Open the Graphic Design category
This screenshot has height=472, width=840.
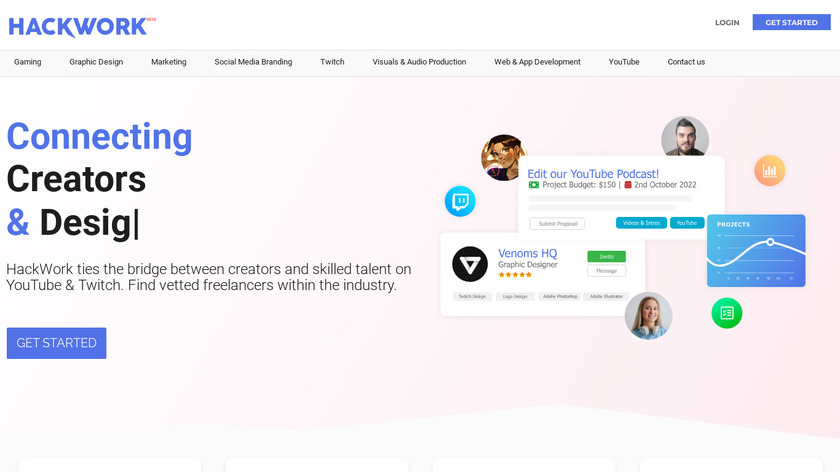tap(96, 62)
